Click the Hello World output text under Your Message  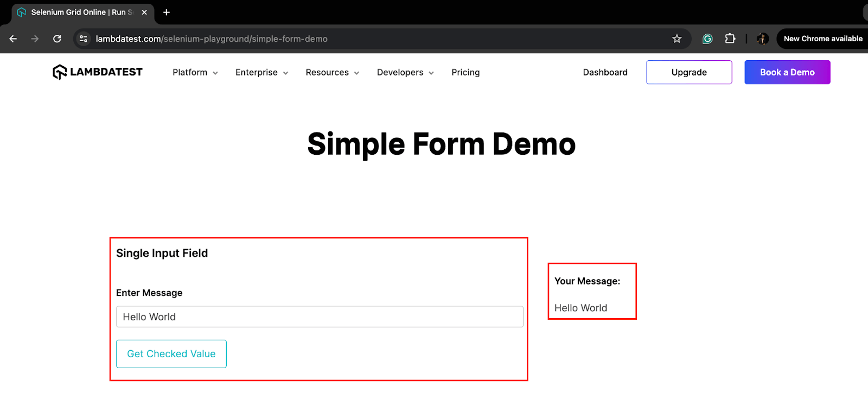pyautogui.click(x=580, y=308)
